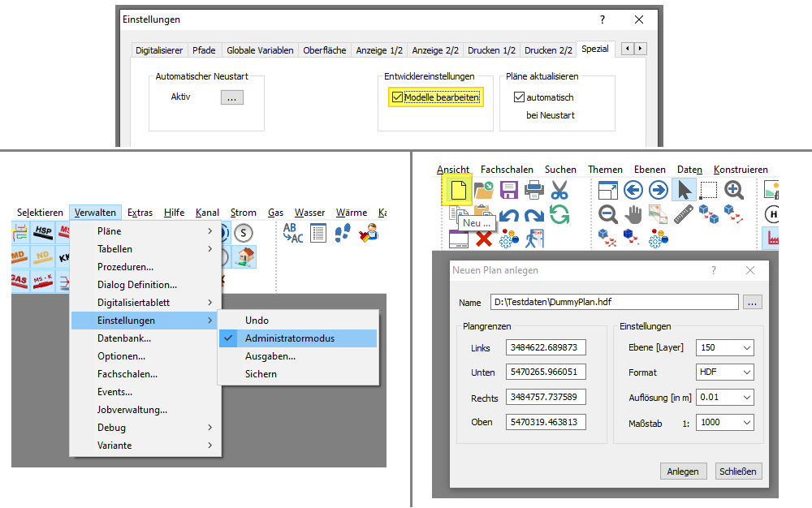Viewport: 812px width, 508px height.
Task: Click the zoom in magnifier icon
Action: click(x=734, y=191)
